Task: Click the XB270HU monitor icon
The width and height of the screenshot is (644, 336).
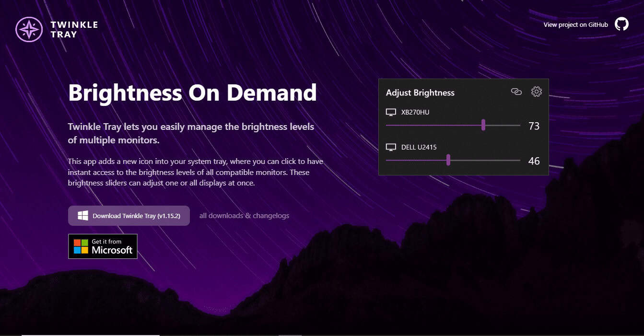Action: click(x=391, y=113)
